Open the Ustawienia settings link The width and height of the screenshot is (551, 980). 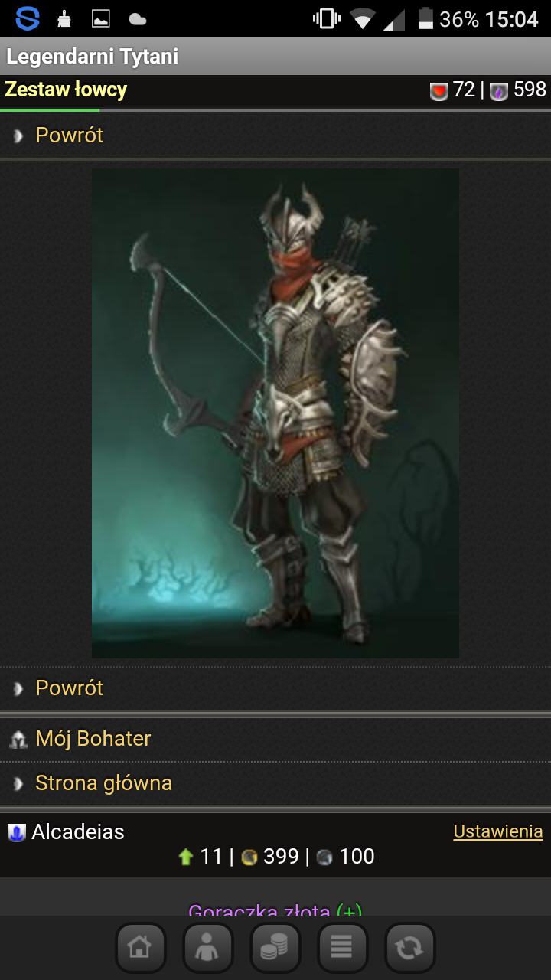click(498, 831)
